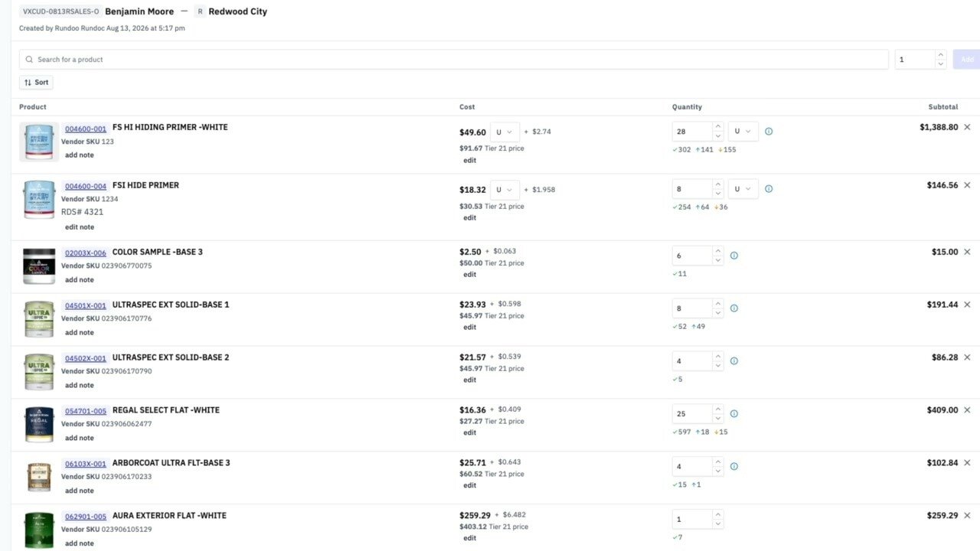Open quantity info for REGAL SELECT FLAT -WHITE
980x551 pixels.
coord(734,414)
